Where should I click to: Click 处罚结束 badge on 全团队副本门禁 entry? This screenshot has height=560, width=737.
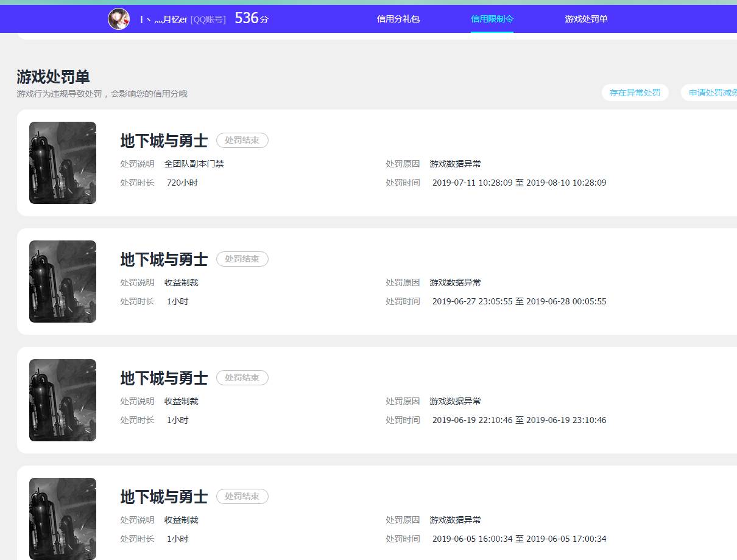242,141
